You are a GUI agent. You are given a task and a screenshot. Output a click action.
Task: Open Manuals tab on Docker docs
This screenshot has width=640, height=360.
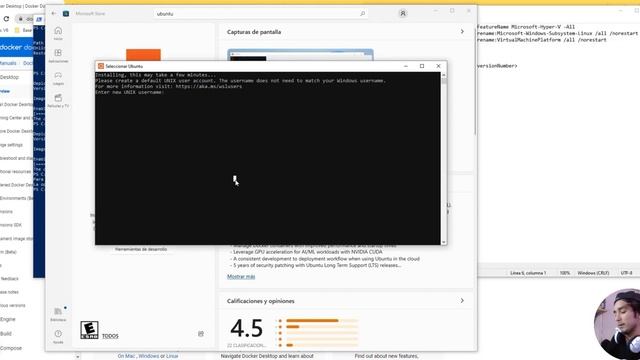click(x=8, y=63)
